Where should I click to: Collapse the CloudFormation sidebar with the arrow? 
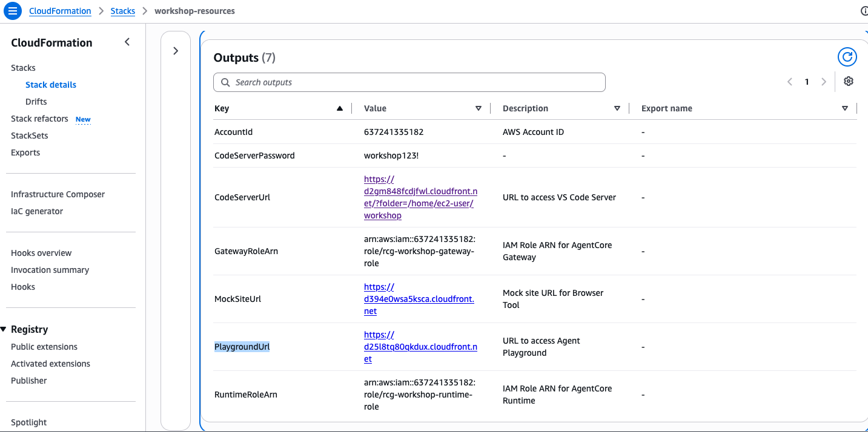(127, 42)
